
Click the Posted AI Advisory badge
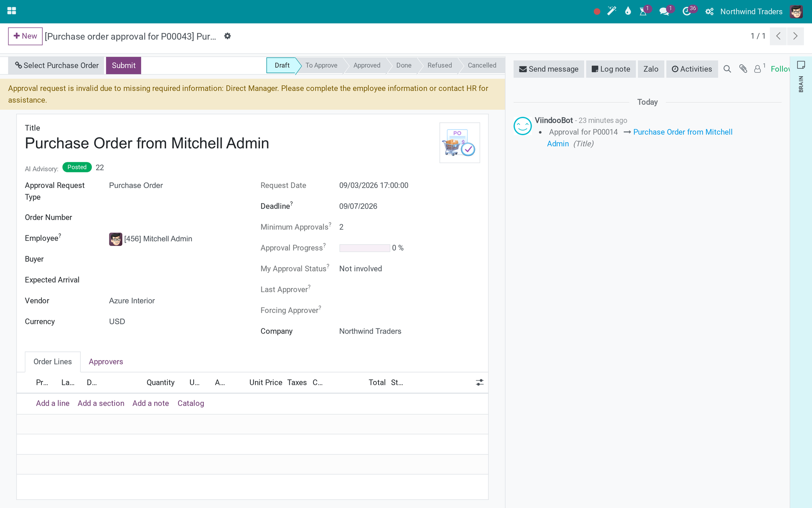coord(77,167)
